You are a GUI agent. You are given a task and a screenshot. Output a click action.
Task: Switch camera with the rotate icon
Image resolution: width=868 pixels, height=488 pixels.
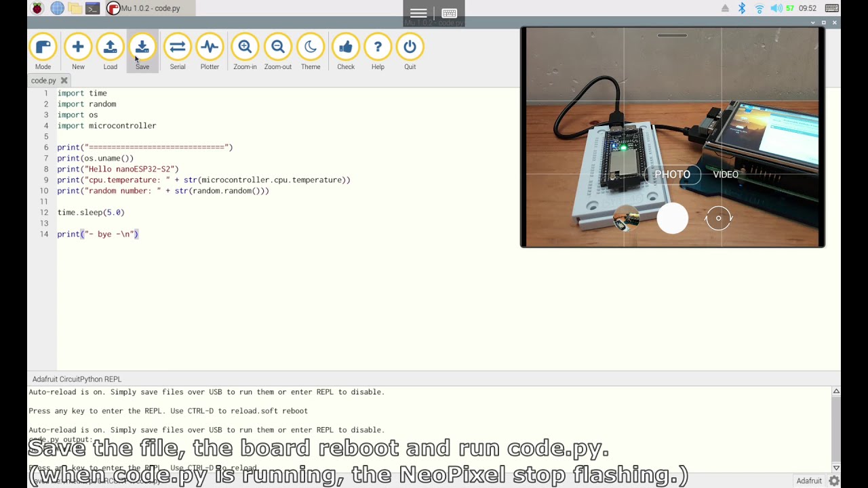click(718, 218)
